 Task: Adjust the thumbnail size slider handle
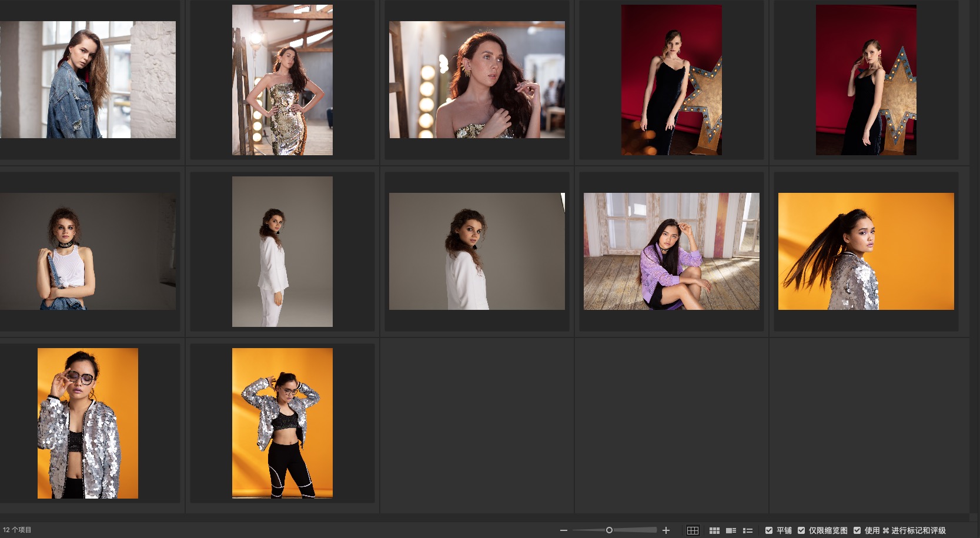[x=609, y=530]
